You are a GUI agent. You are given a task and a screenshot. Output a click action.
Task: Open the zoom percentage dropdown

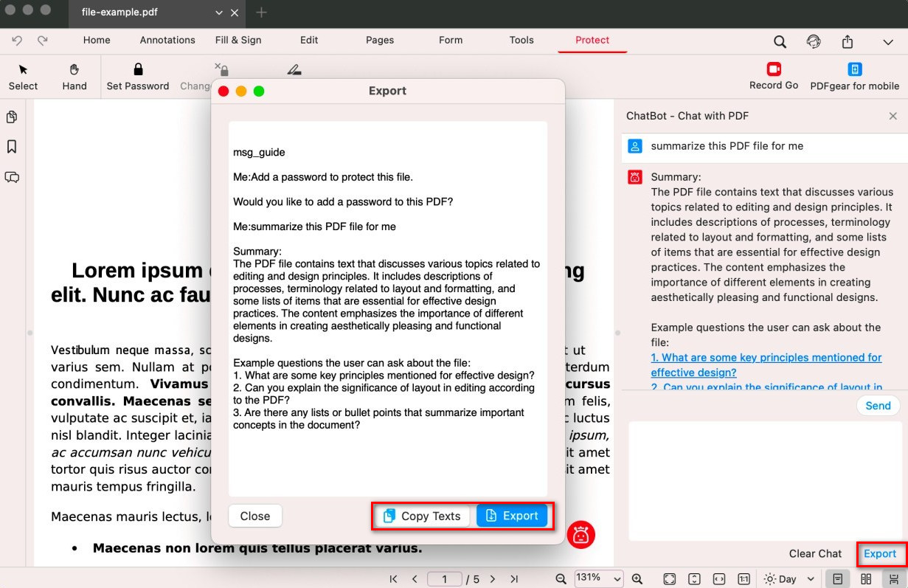pyautogui.click(x=599, y=579)
